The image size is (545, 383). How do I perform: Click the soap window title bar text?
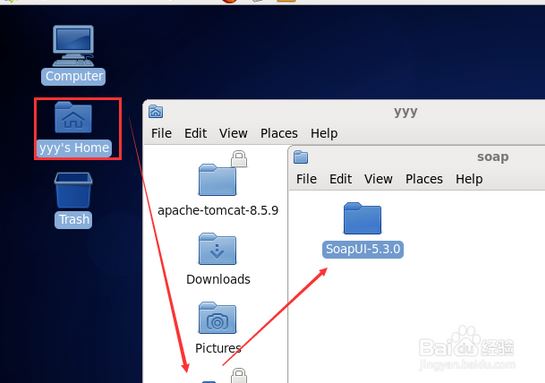[493, 157]
